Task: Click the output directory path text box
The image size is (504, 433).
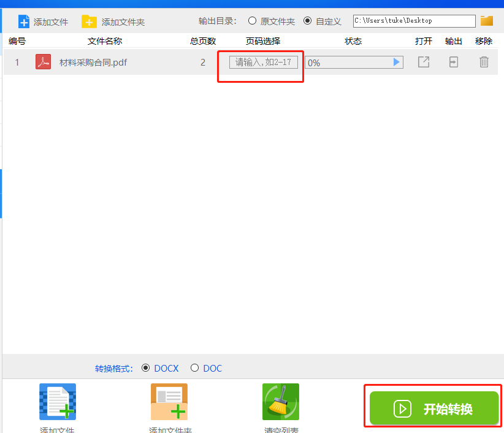Action: [x=413, y=20]
